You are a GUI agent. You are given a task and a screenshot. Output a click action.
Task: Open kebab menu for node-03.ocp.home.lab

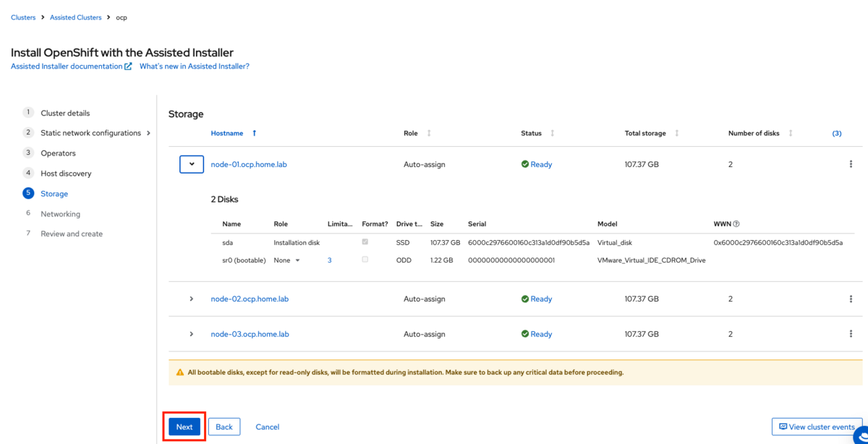tap(851, 334)
